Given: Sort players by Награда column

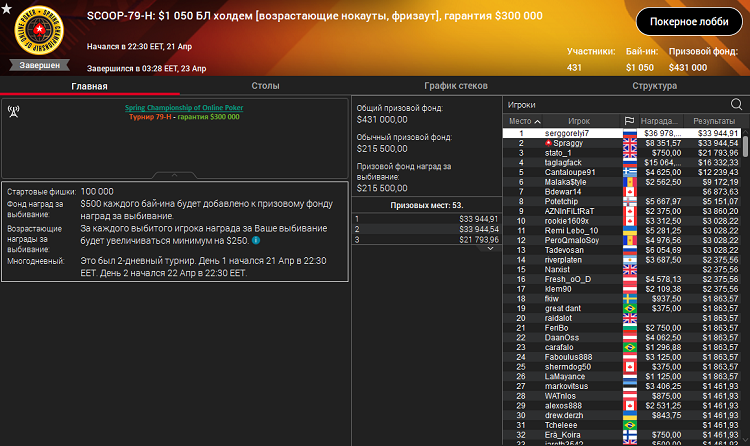Looking at the screenshot, I should 659,121.
